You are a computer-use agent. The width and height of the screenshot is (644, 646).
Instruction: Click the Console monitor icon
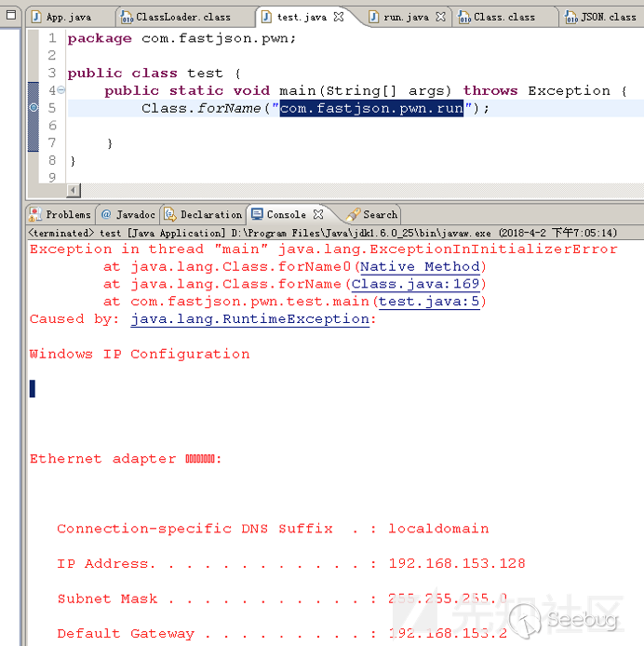257,214
